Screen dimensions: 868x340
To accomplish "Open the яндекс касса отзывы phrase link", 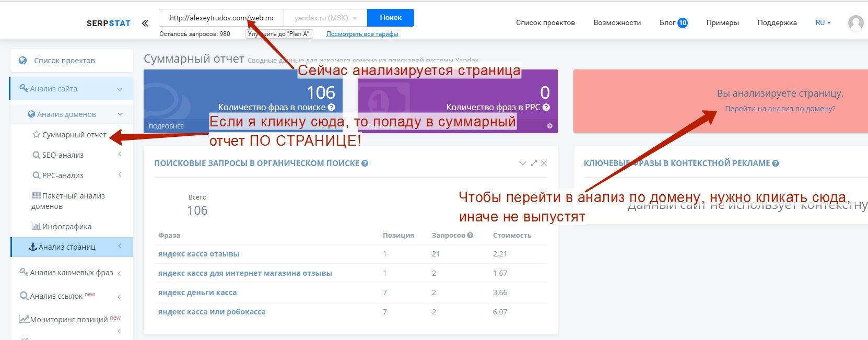I will point(198,254).
